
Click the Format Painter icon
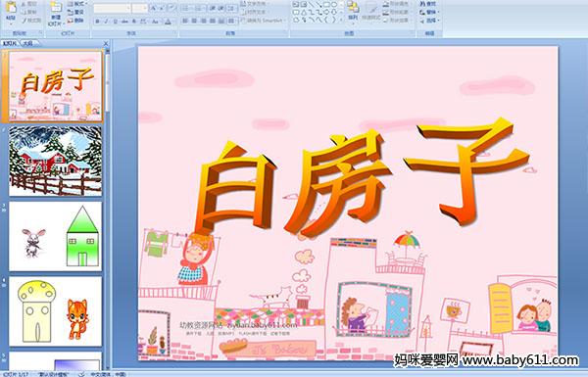point(32,21)
